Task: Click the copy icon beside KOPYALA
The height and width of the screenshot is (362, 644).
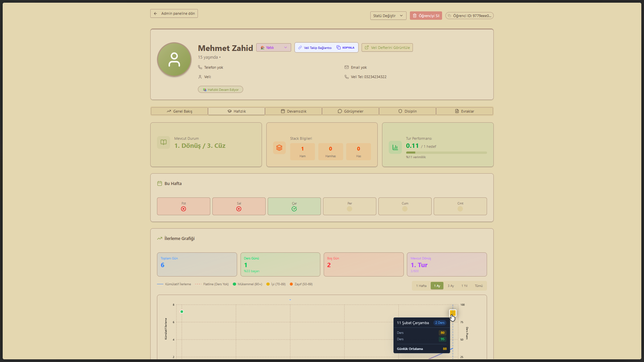Action: coord(338,48)
